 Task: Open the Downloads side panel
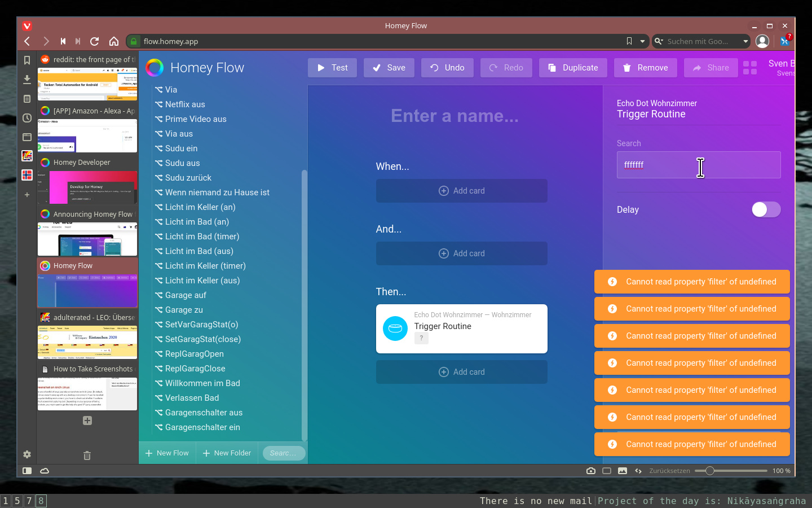point(27,79)
